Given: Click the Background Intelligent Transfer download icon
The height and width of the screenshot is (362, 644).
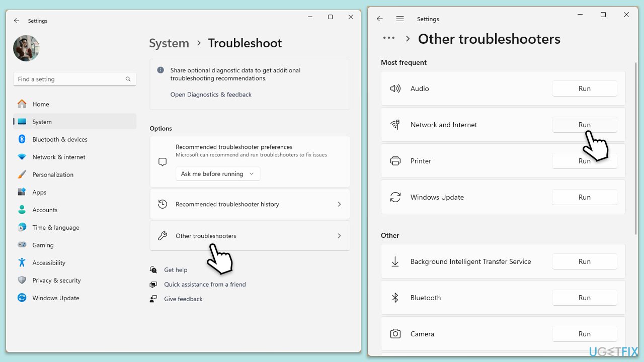Looking at the screenshot, I should click(x=395, y=261).
